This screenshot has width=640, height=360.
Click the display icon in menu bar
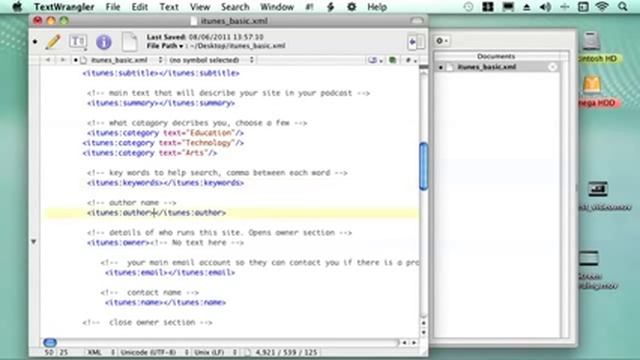508,7
